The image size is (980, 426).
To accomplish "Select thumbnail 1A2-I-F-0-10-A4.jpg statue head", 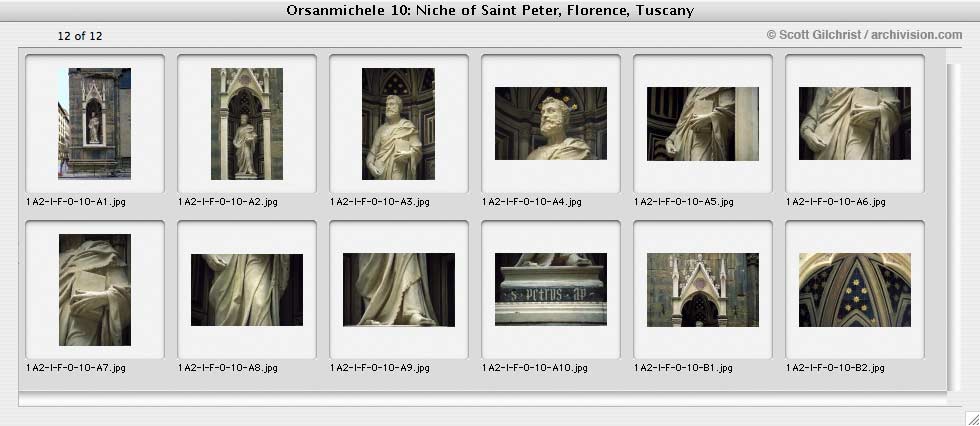I will [551, 123].
